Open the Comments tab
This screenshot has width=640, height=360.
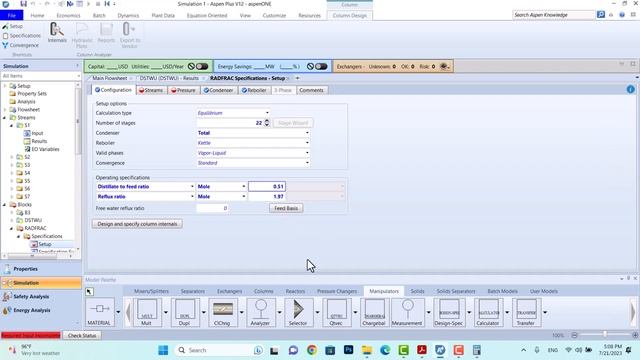[311, 90]
